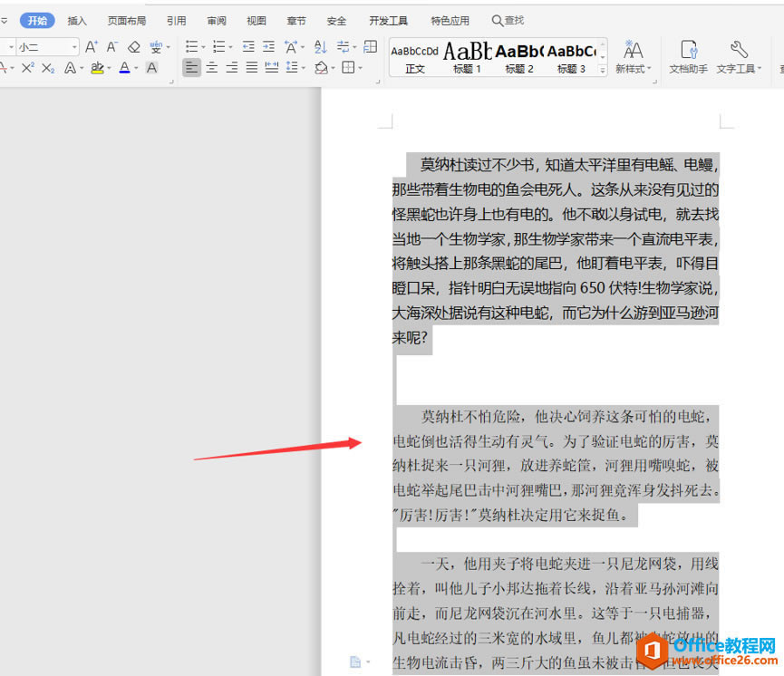Screen dimensions: 784x676
Task: Open the 文档助手 tool
Action: click(689, 57)
